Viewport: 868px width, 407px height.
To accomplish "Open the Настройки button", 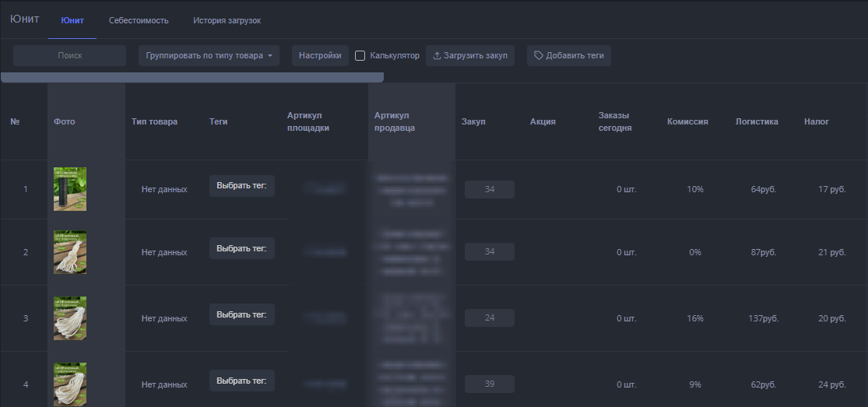I will pyautogui.click(x=320, y=56).
